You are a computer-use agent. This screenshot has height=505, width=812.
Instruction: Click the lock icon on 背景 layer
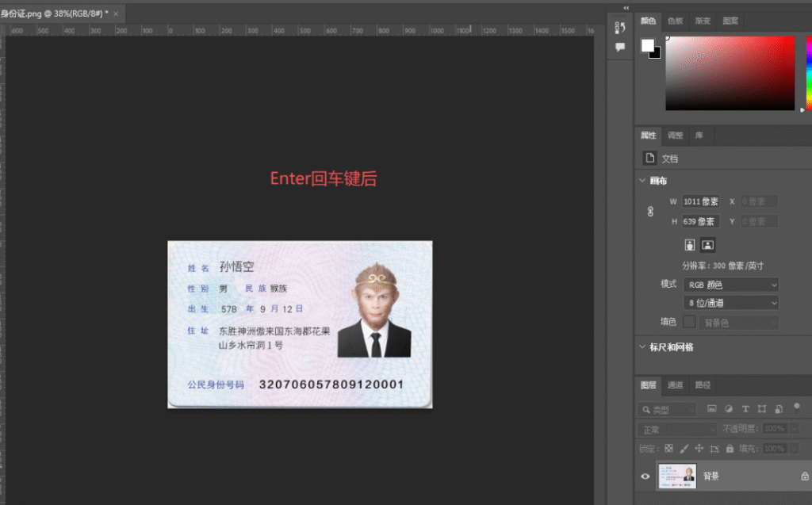tap(804, 476)
